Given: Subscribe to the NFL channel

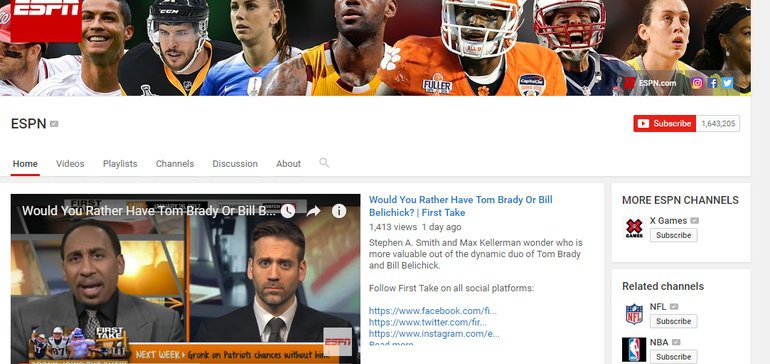Looking at the screenshot, I should (673, 321).
